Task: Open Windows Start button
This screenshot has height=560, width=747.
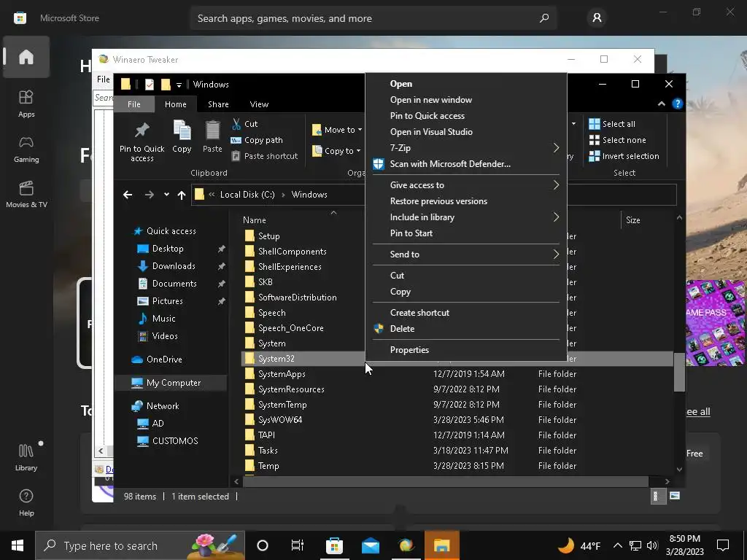Action: tap(18, 545)
